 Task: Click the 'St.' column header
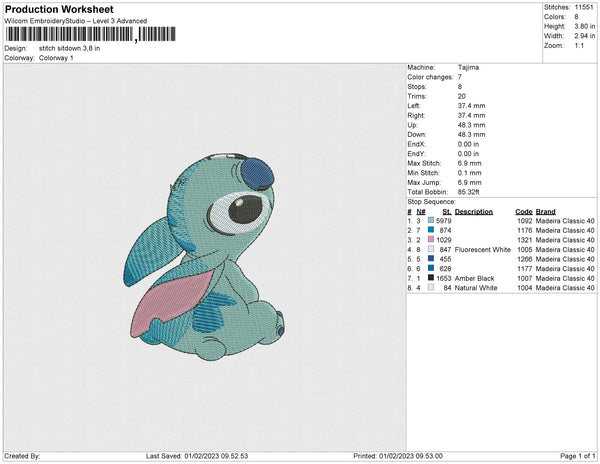coord(447,212)
